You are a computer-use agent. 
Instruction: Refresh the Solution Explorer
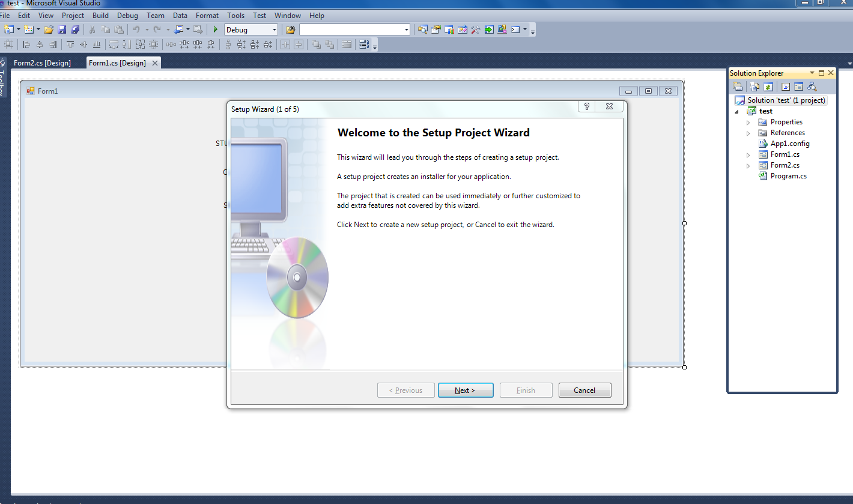[768, 87]
